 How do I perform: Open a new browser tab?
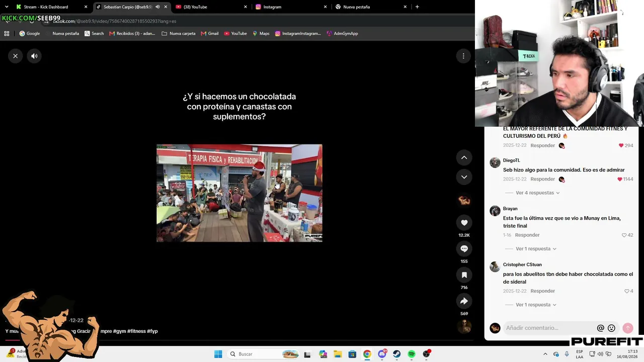click(417, 7)
